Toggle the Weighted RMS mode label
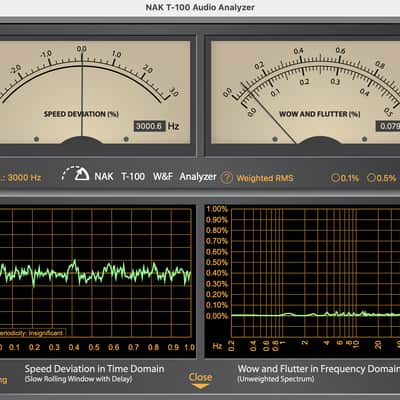 [265, 178]
